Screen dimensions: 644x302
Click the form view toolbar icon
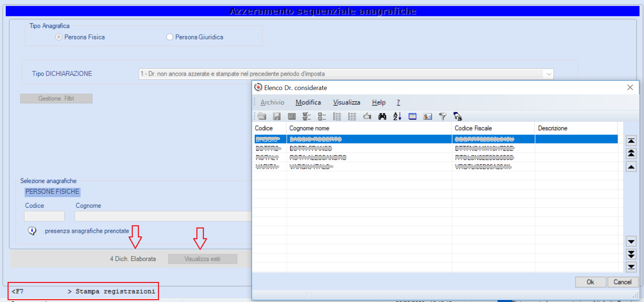tap(292, 116)
